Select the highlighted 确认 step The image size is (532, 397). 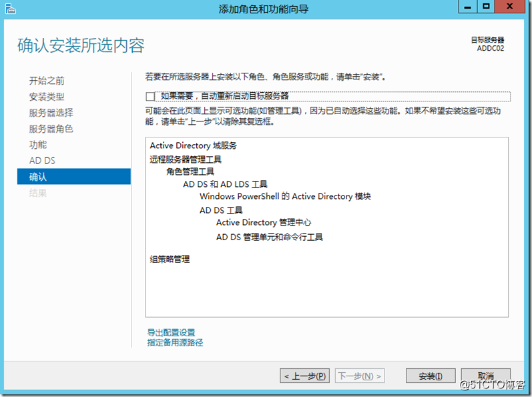pos(73,177)
